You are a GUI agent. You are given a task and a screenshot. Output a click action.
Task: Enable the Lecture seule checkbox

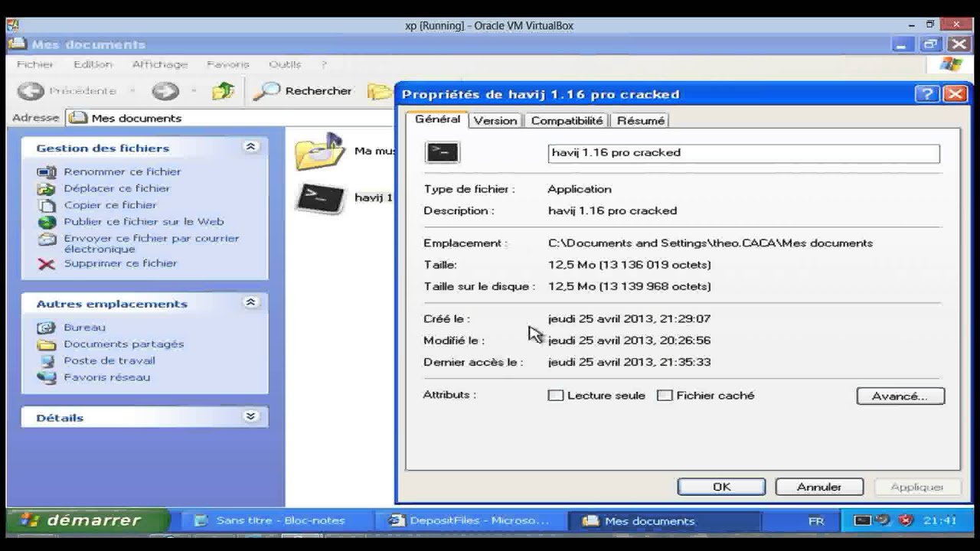[556, 396]
